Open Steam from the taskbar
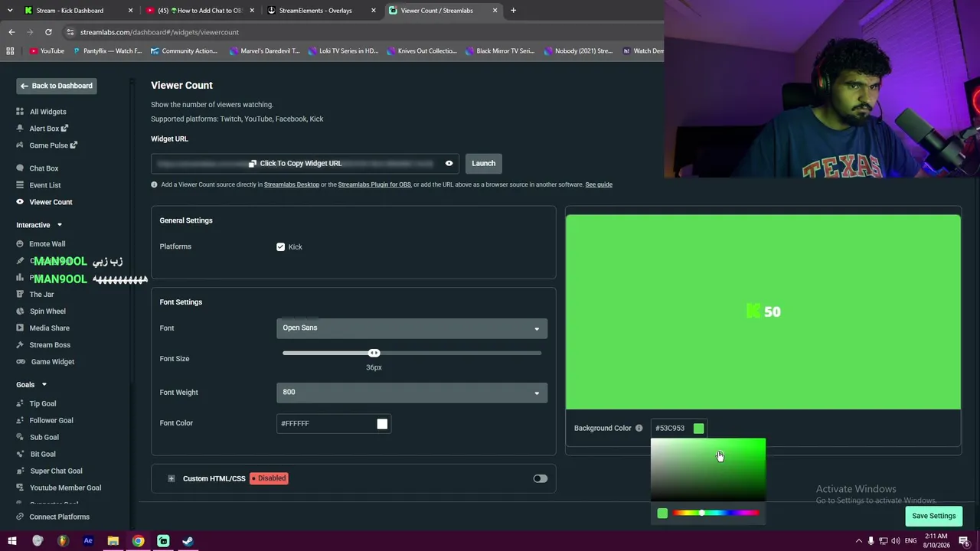The width and height of the screenshot is (980, 551). pyautogui.click(x=188, y=541)
